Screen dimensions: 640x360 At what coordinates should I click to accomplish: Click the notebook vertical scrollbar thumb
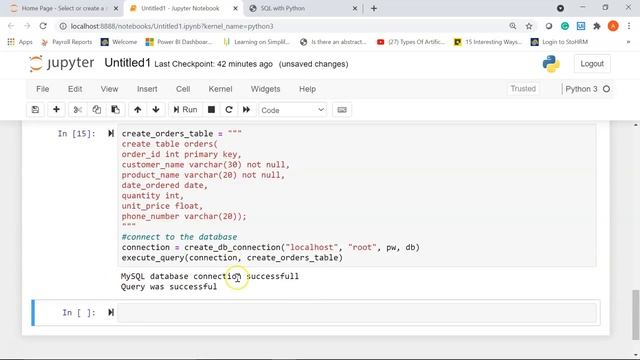pyautogui.click(x=636, y=314)
